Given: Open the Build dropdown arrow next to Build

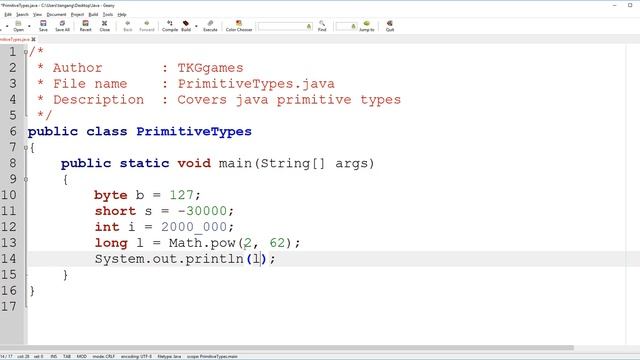Looking at the screenshot, I should (x=196, y=26).
